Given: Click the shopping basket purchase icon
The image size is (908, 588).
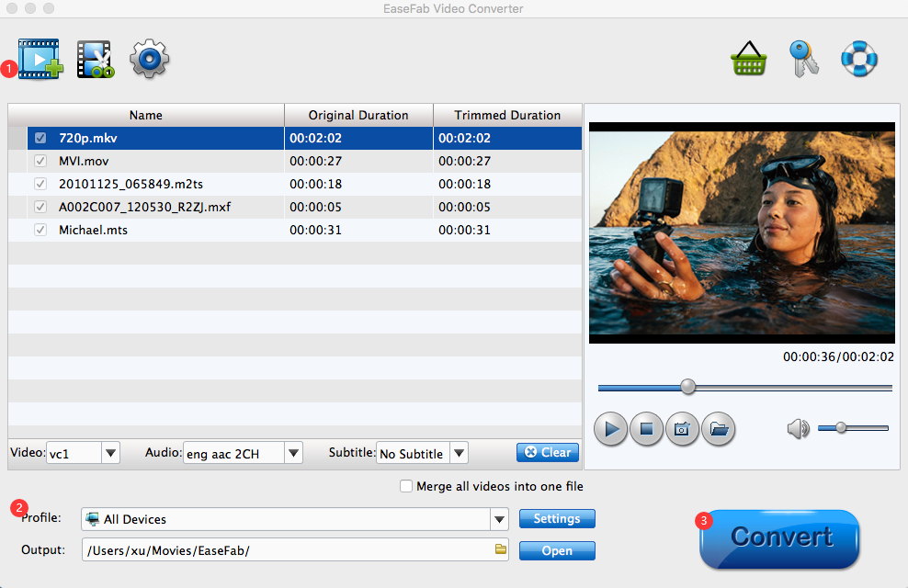Looking at the screenshot, I should click(749, 60).
